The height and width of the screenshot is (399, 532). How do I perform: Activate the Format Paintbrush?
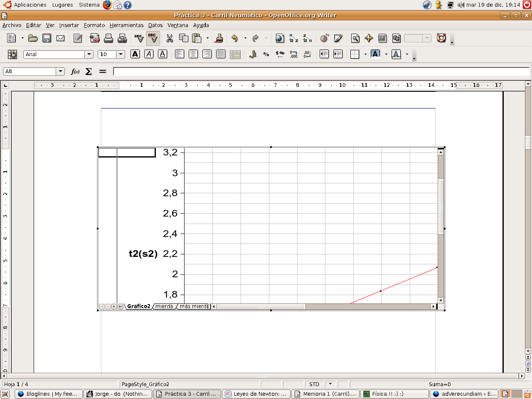click(219, 38)
